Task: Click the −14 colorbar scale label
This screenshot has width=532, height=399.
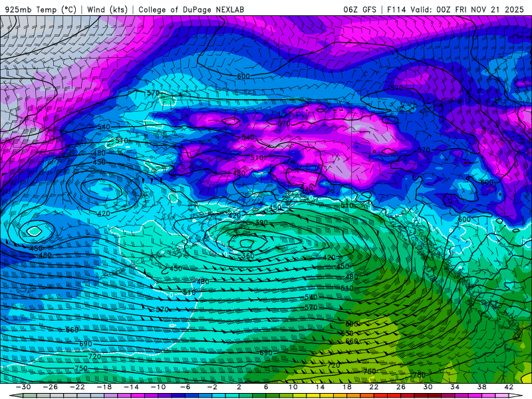Action: point(131,387)
